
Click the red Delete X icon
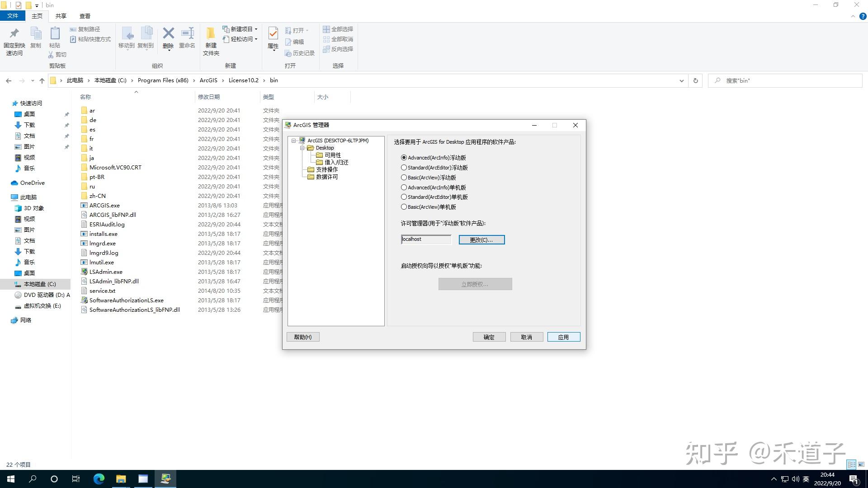[x=168, y=33]
